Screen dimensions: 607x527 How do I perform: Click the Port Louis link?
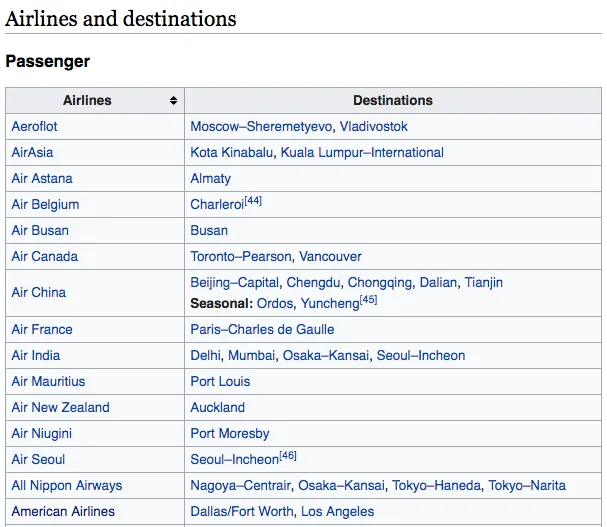tap(220, 382)
